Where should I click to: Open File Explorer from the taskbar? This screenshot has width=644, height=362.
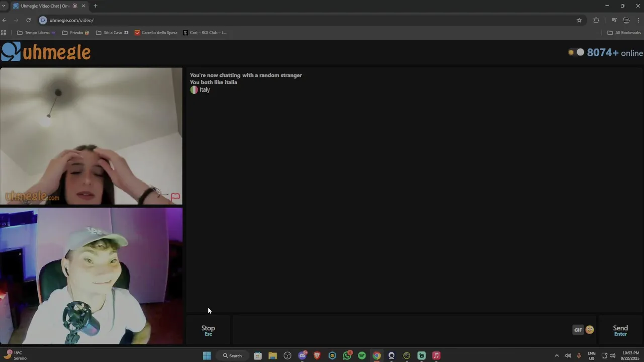(272, 356)
